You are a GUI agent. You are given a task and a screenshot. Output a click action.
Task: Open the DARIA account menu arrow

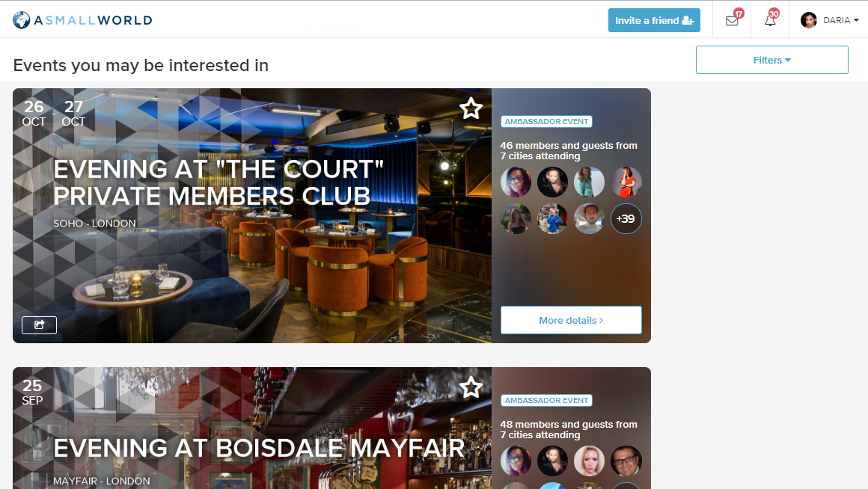point(856,20)
